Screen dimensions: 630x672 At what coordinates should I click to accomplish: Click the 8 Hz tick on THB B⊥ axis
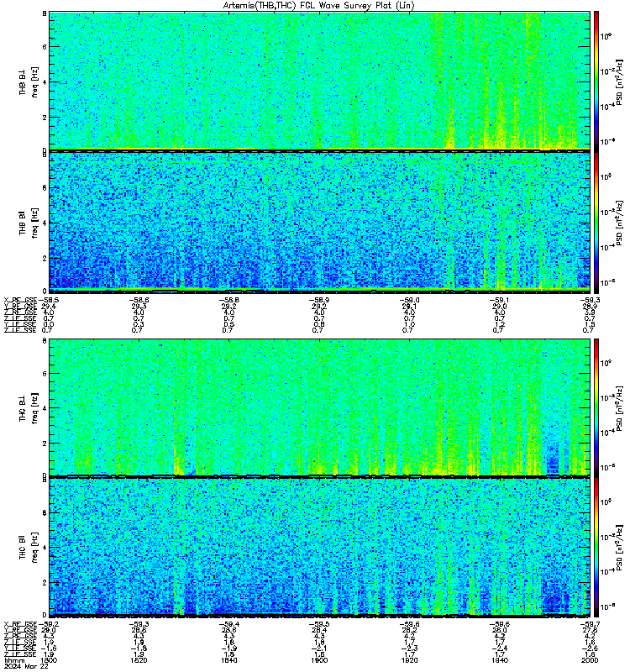(x=45, y=13)
